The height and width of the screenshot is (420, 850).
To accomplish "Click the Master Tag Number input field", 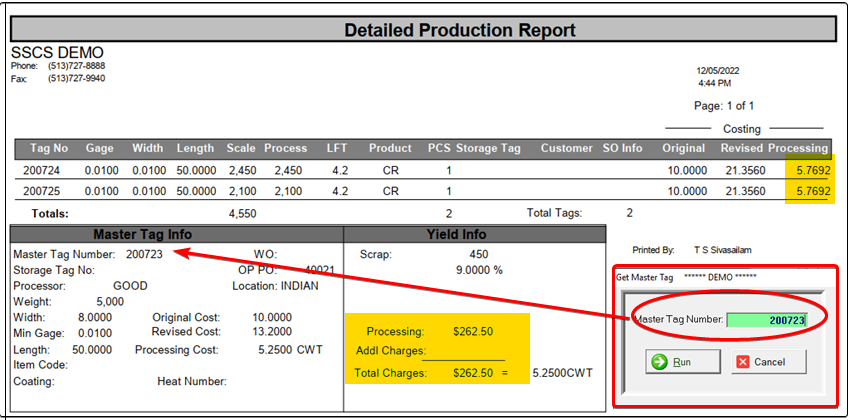I will pyautogui.click(x=767, y=320).
